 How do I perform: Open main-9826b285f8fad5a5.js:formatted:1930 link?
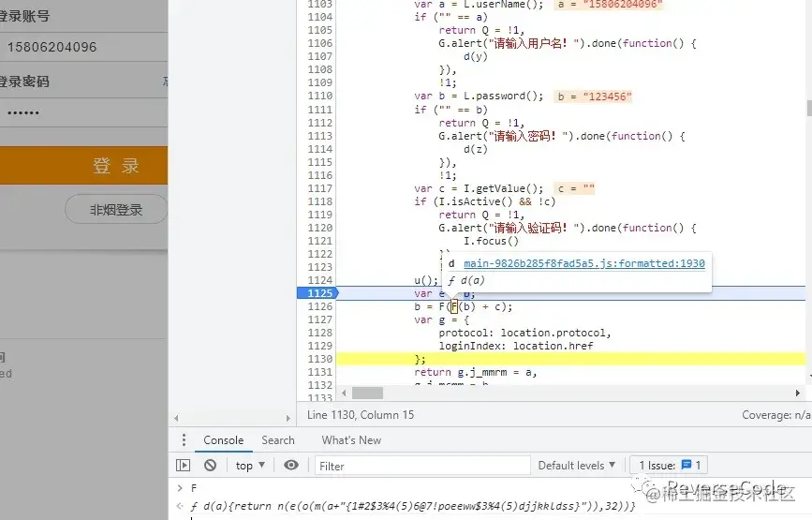pyautogui.click(x=584, y=263)
